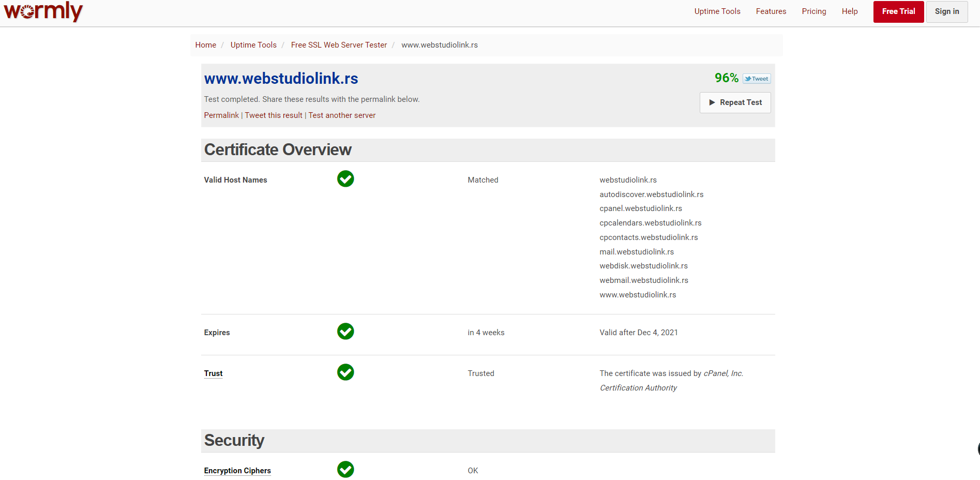
Task: Go to the Pricing page
Action: click(x=814, y=11)
